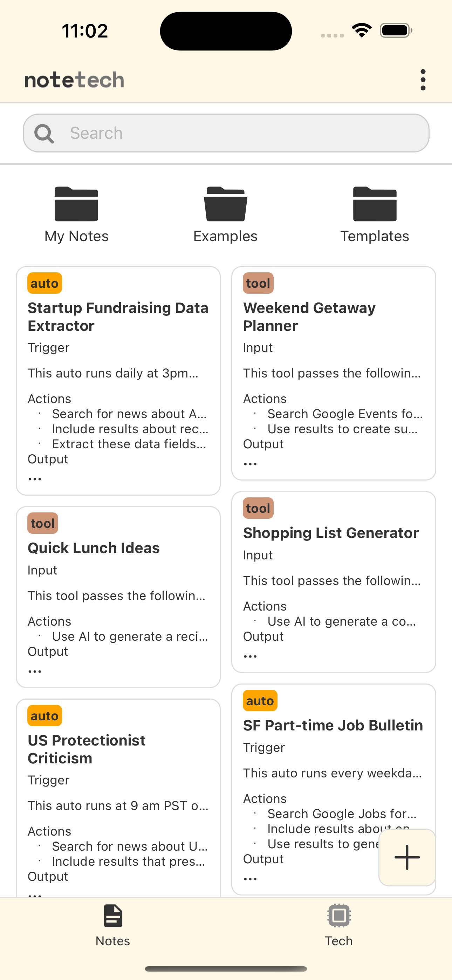Viewport: 452px width, 980px height.
Task: Open the Quick Lunch Ideas note
Action: [94, 548]
